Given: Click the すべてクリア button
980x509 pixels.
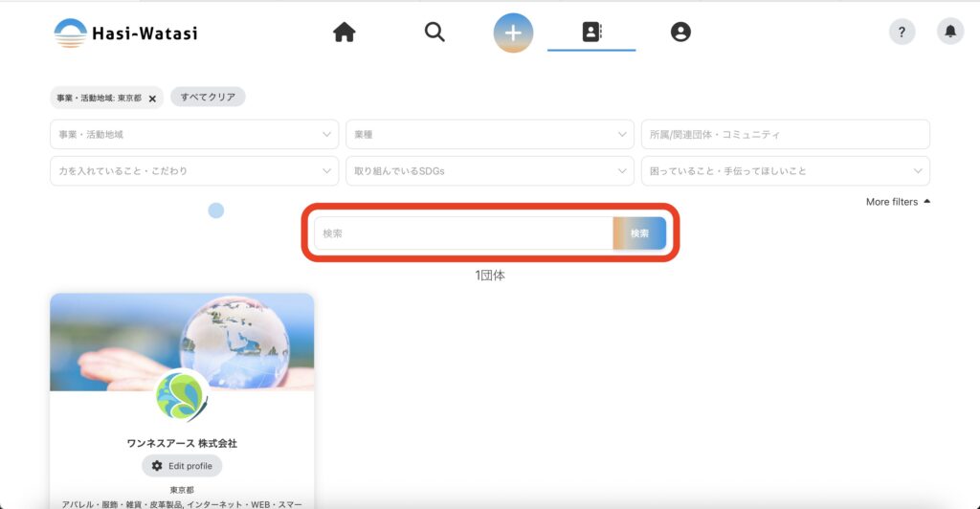Looking at the screenshot, I should point(208,97).
